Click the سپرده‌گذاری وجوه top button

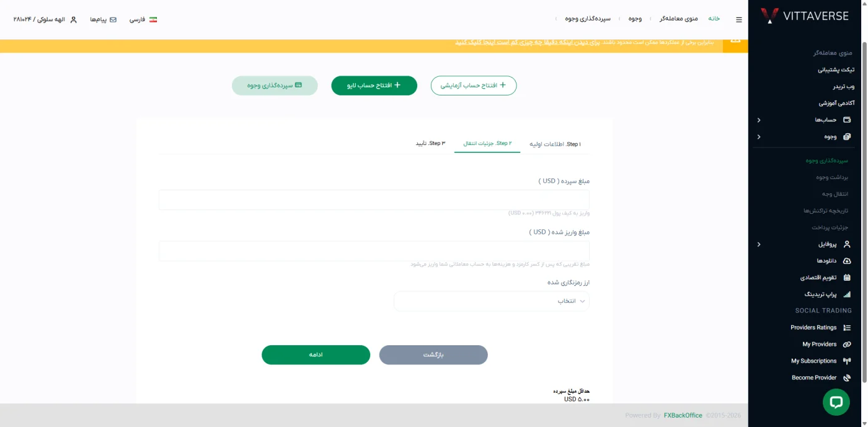pos(275,86)
